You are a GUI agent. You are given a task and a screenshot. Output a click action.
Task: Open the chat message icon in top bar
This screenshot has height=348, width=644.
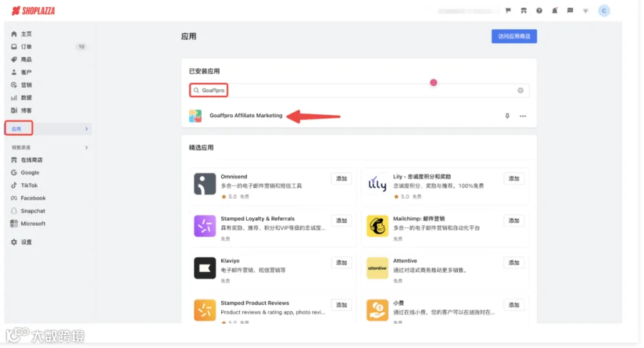[x=570, y=11]
